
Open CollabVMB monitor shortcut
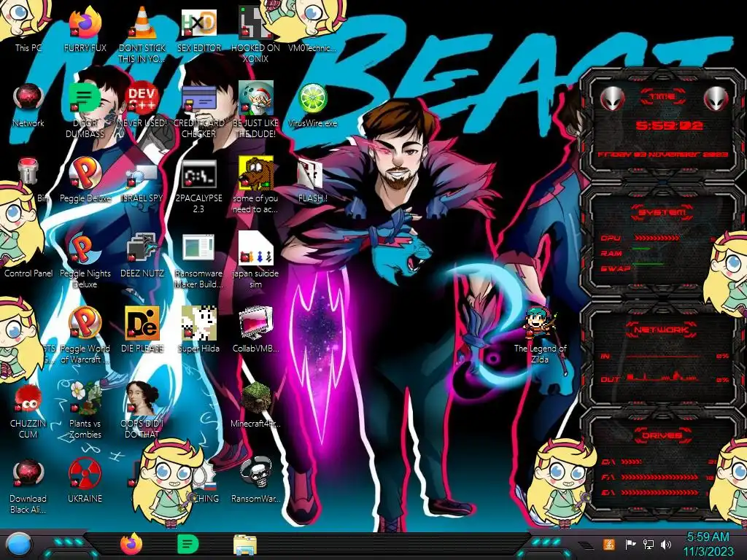coord(255,330)
